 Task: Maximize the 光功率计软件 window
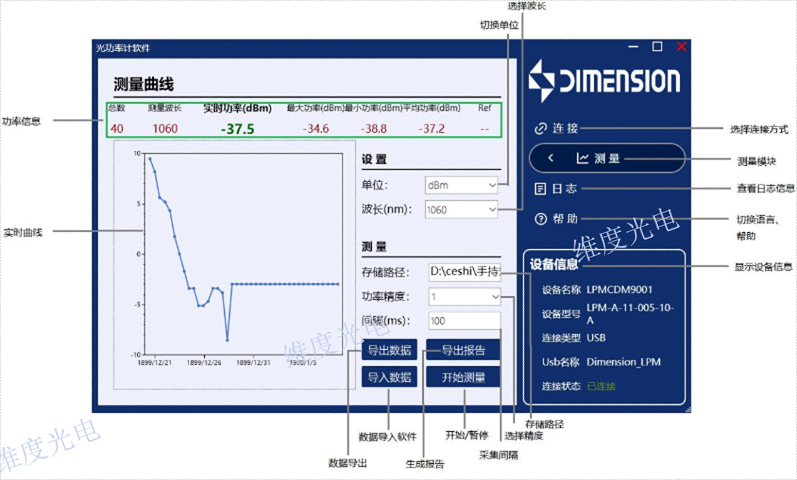[x=657, y=47]
